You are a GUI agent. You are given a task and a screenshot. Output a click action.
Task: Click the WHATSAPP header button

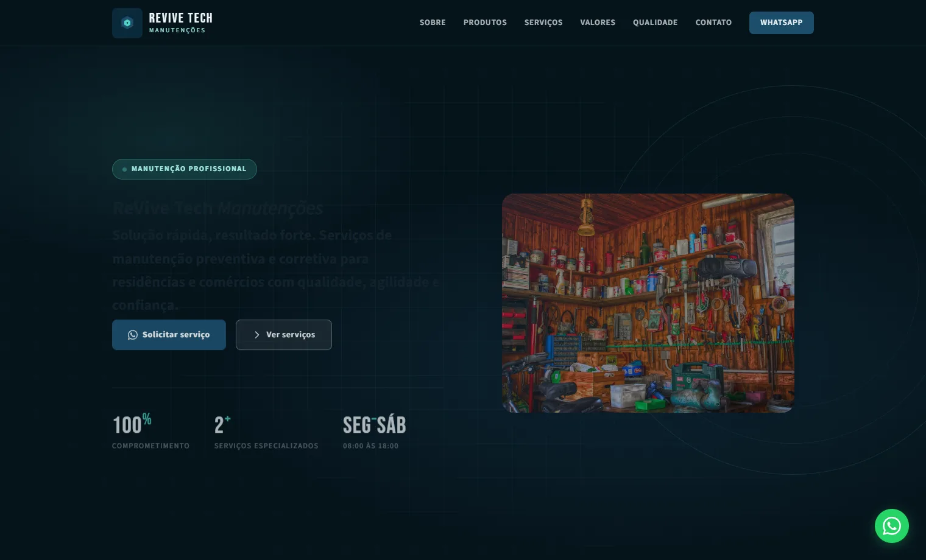coord(782,23)
